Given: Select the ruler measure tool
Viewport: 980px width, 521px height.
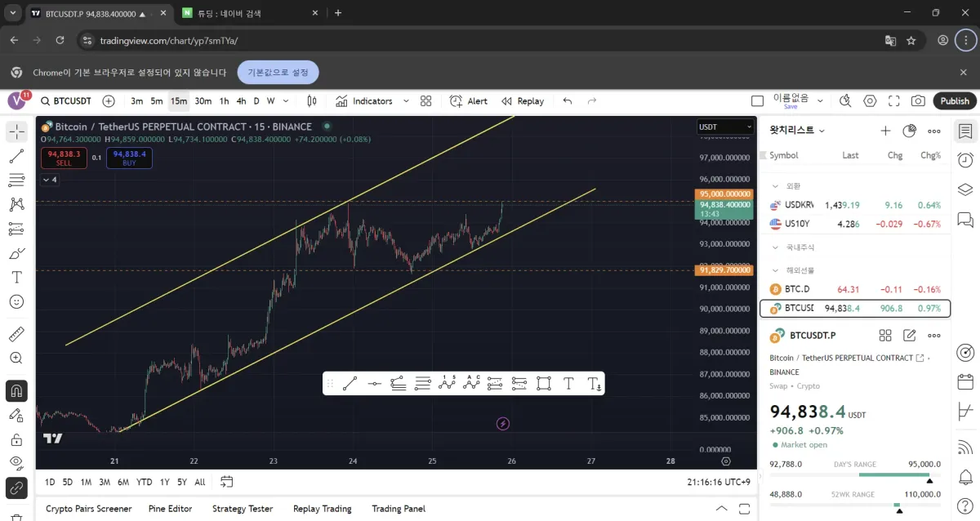Looking at the screenshot, I should pos(16,334).
